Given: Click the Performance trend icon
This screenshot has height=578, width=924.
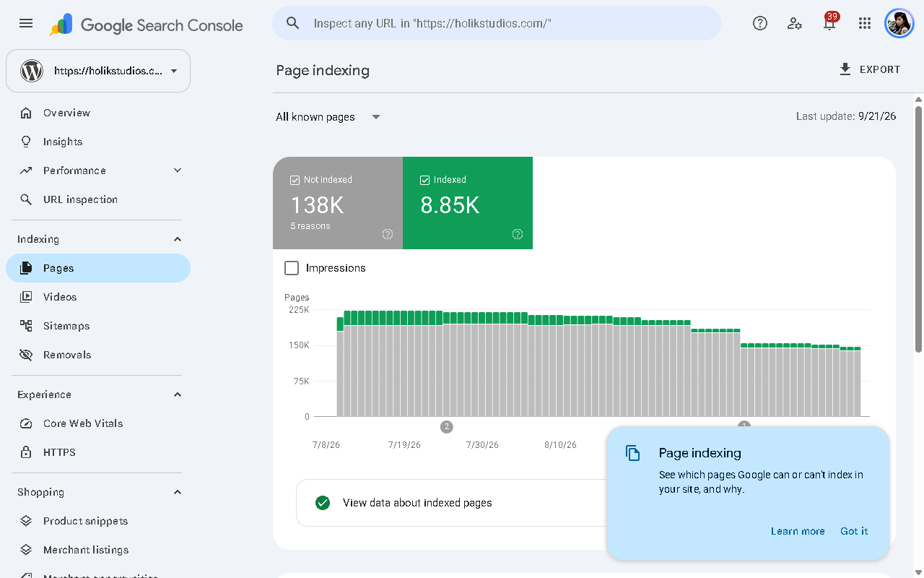Looking at the screenshot, I should pos(26,171).
